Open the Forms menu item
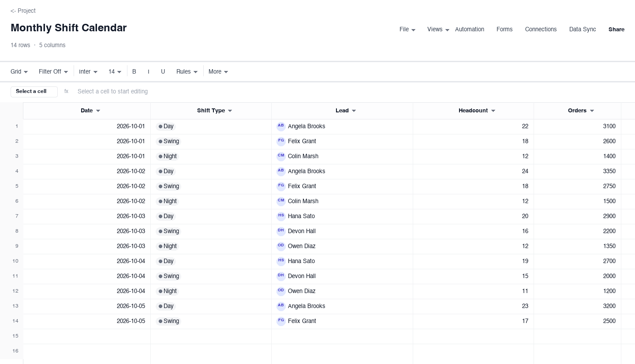Screen dimensions: 635x364 pos(504,29)
